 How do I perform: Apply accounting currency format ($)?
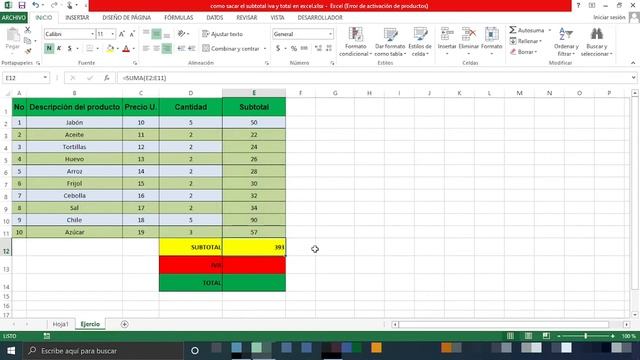[278, 49]
